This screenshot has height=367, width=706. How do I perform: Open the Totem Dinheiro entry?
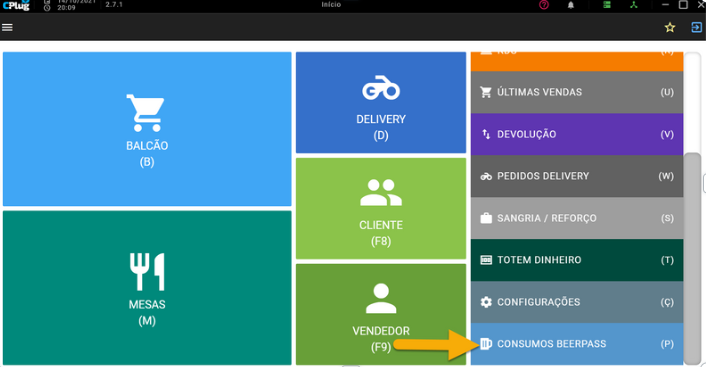[577, 260]
